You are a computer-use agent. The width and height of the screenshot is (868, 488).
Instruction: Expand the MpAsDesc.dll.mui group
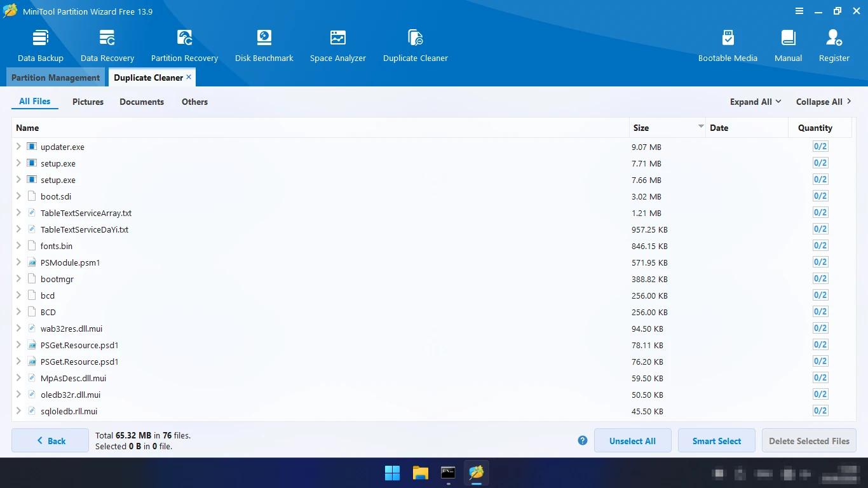point(18,378)
